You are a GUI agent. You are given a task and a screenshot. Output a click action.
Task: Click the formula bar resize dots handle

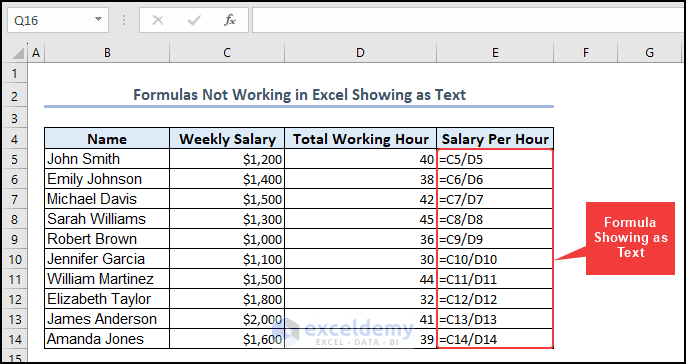[125, 20]
